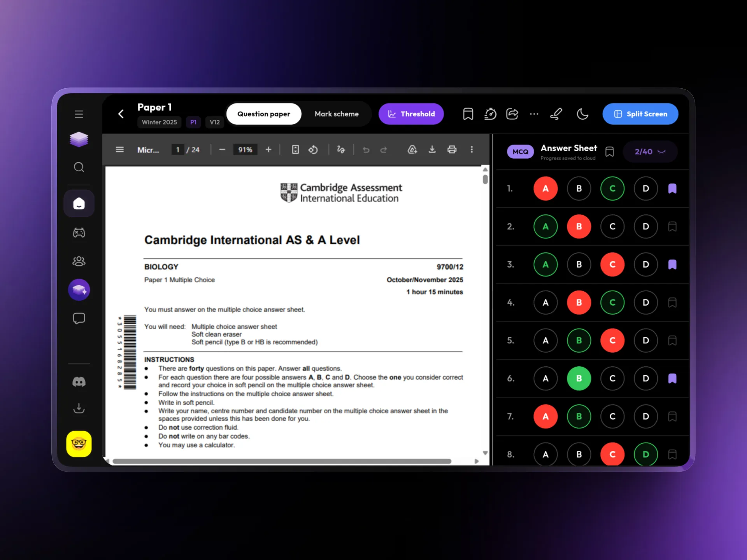This screenshot has height=560, width=747.
Task: Select answer D for question 1
Action: coord(646,189)
